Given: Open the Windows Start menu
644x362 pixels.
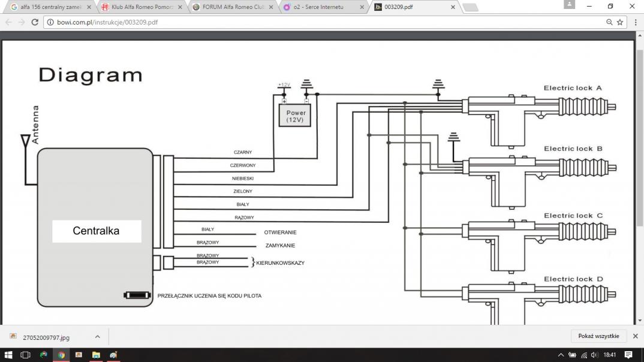Looking at the screenshot, I should tap(8, 355).
